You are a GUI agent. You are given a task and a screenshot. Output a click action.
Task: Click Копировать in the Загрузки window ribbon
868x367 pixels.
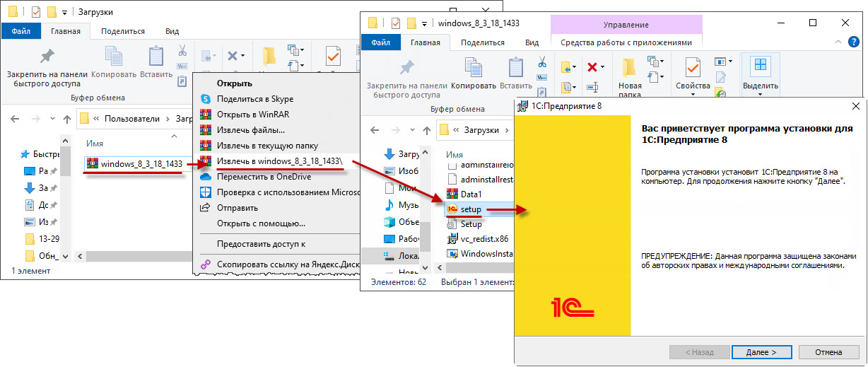point(114,62)
